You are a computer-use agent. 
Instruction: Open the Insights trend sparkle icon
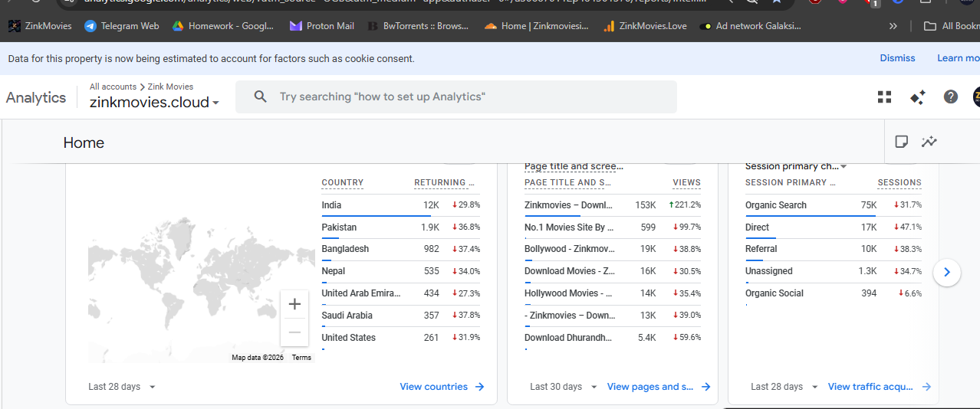(x=929, y=142)
